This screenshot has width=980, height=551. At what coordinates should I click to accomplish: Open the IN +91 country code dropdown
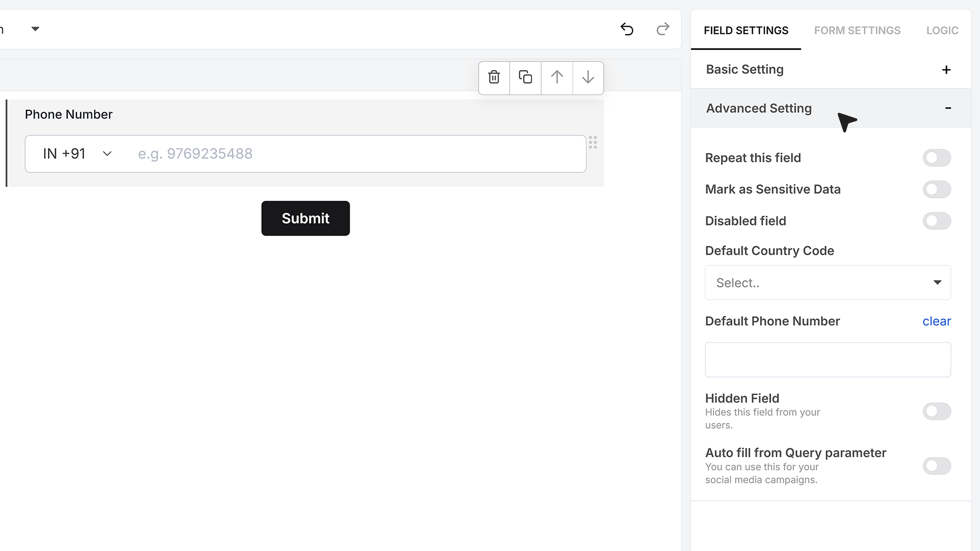coord(77,154)
